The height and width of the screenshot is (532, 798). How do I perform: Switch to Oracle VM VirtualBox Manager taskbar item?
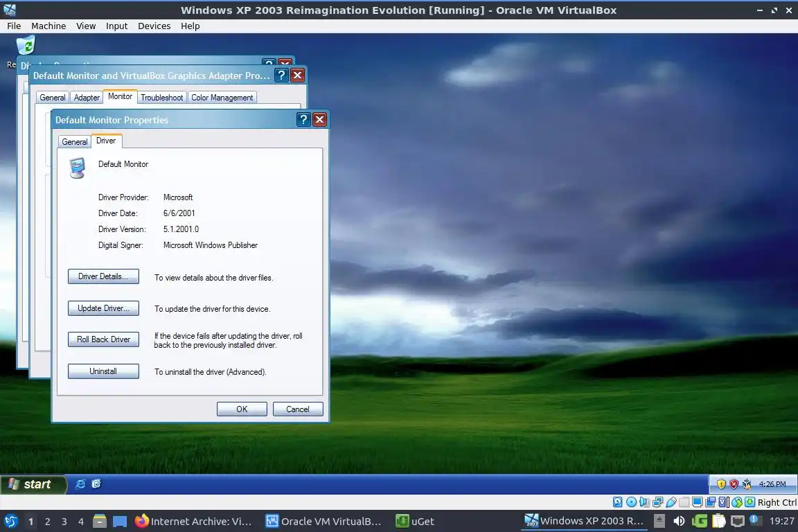pyautogui.click(x=323, y=522)
